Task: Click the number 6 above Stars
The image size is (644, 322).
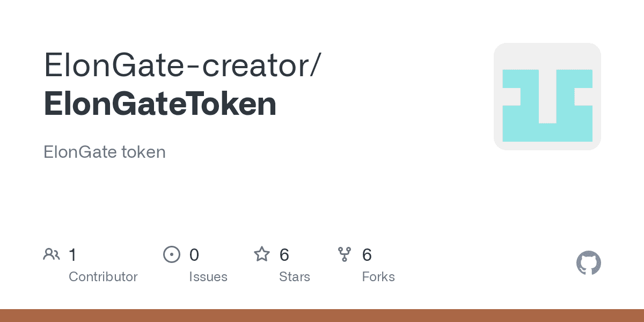Action: 284,254
